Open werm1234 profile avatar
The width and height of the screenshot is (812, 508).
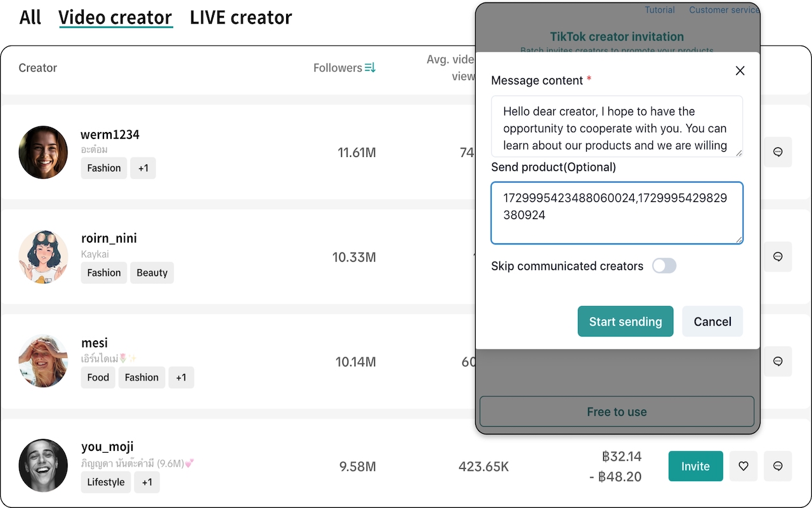click(x=43, y=152)
